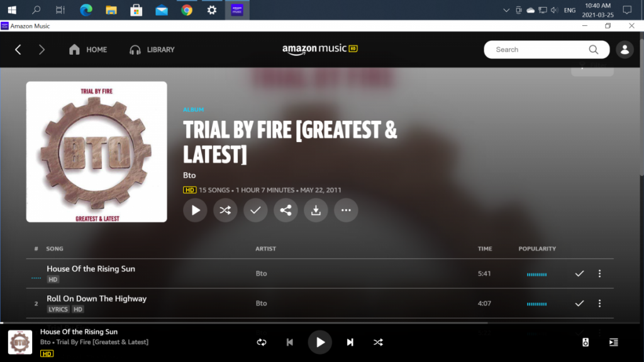This screenshot has height=362, width=644.
Task: Select the song Roll On Down The Highway
Action: pos(96,299)
